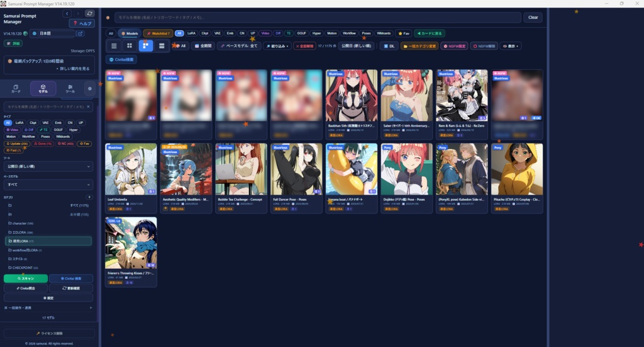Click the ライセンス解除 button
This screenshot has height=347, width=644.
[49, 333]
